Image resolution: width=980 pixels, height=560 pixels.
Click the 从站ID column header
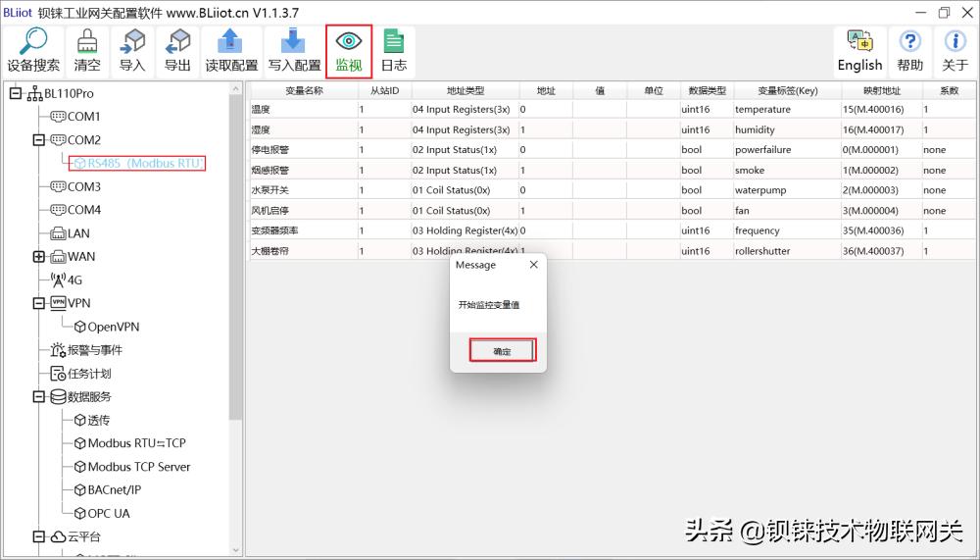pyautogui.click(x=384, y=91)
